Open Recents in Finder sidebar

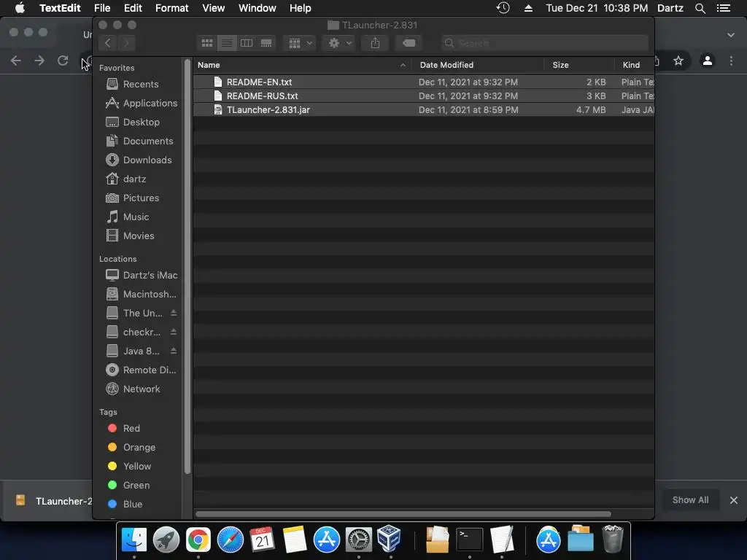coord(132,85)
